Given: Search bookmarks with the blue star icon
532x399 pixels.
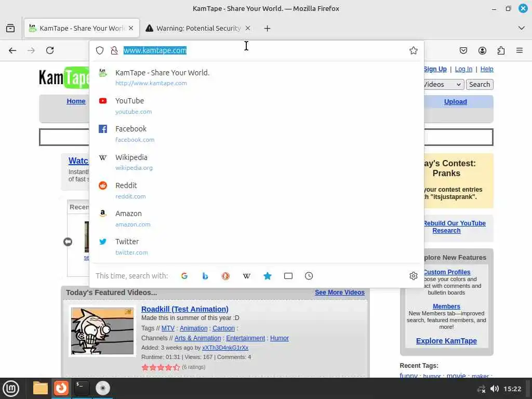Looking at the screenshot, I should coord(268,276).
